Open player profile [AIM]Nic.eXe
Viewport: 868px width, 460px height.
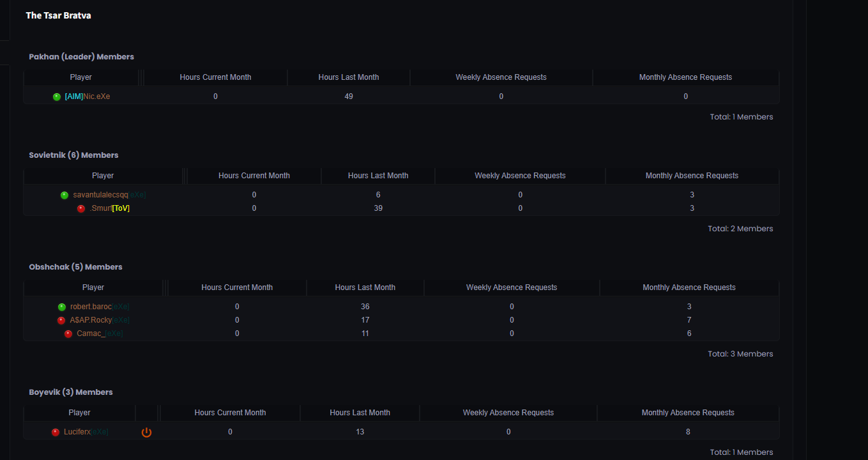[x=88, y=96]
